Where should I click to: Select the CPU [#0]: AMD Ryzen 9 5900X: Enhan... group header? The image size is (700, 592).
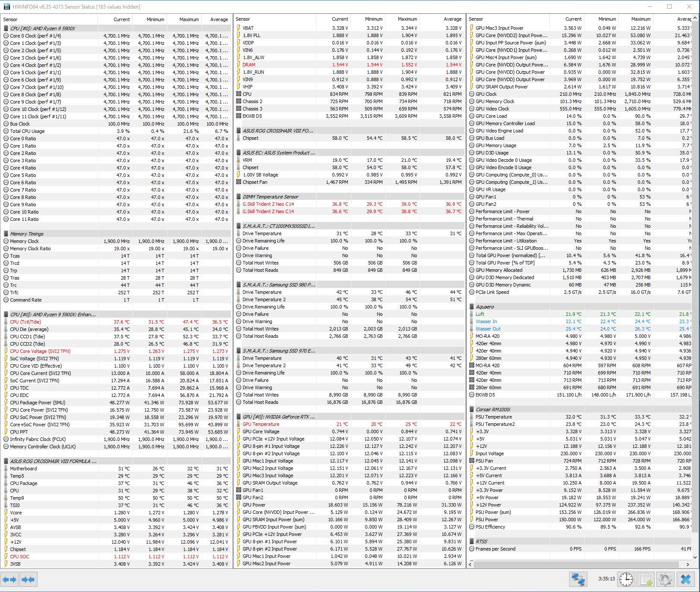coord(116,315)
